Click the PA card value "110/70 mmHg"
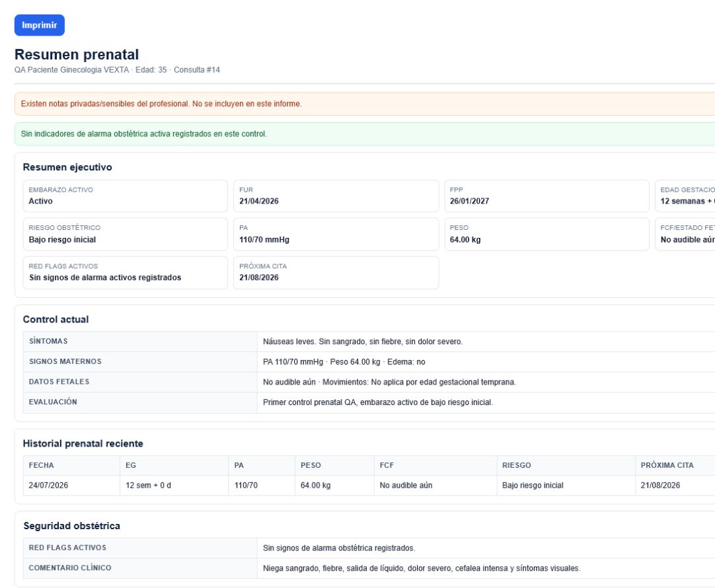 (x=264, y=240)
